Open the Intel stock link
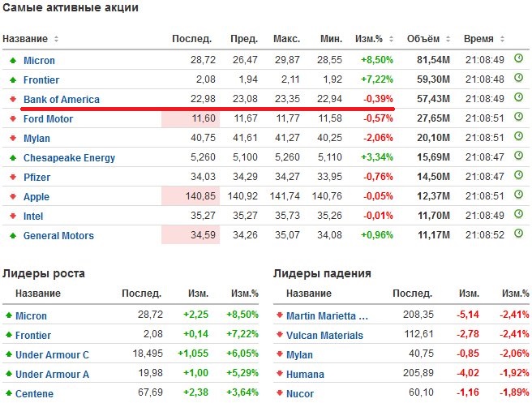532x403 pixels. [33, 217]
